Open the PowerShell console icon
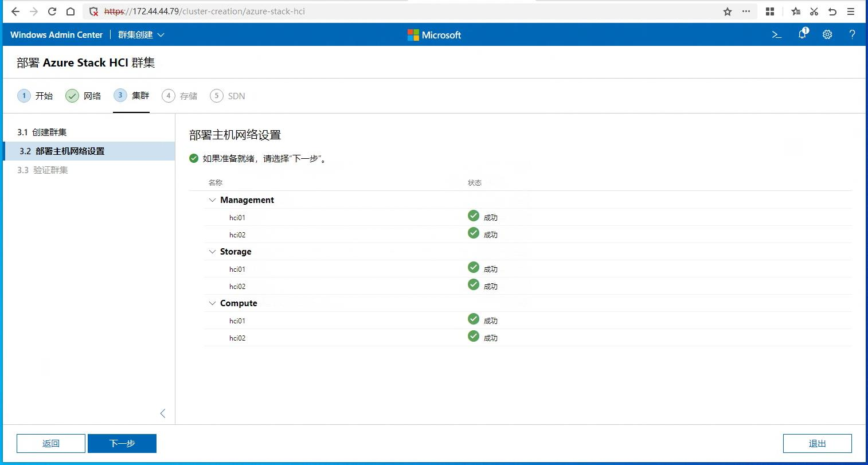The image size is (868, 465). (777, 34)
